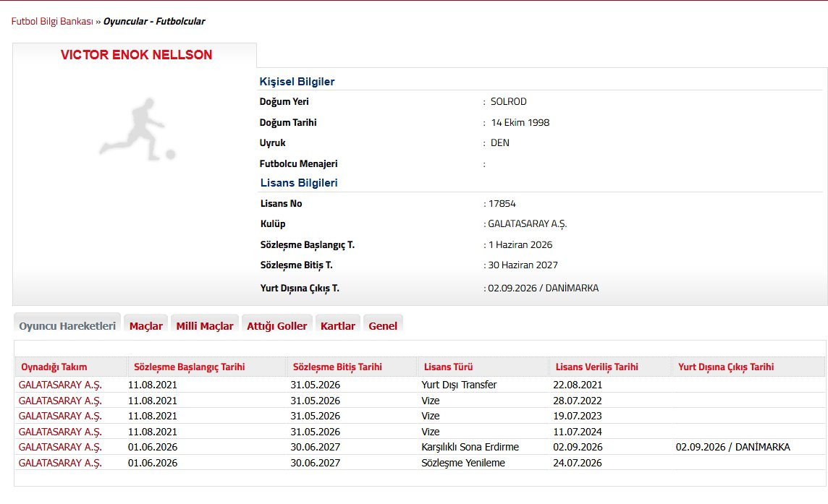The image size is (828, 504).
Task: Click the player silhouette placeholder photo
Action: coord(138,129)
